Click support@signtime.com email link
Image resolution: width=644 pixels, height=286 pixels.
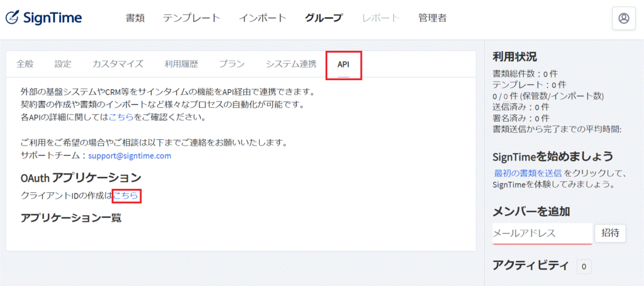point(130,156)
